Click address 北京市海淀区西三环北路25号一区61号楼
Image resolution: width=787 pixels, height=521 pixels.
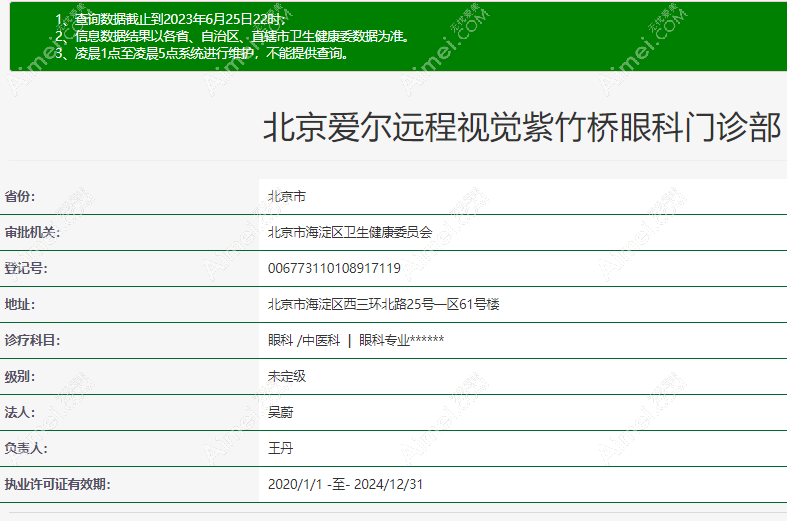pos(383,304)
